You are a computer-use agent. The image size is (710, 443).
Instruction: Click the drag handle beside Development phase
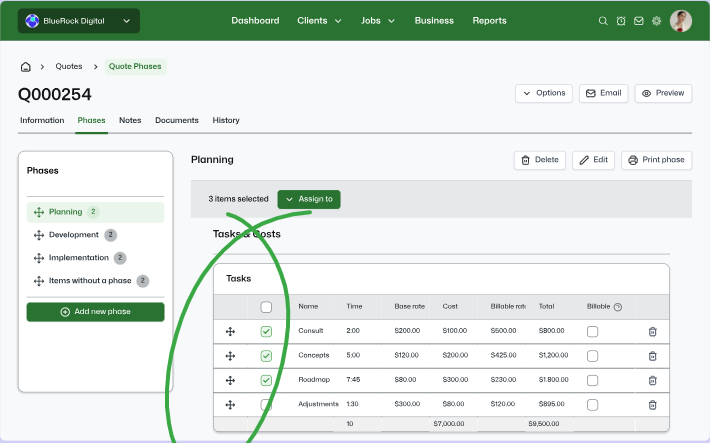[x=39, y=235]
